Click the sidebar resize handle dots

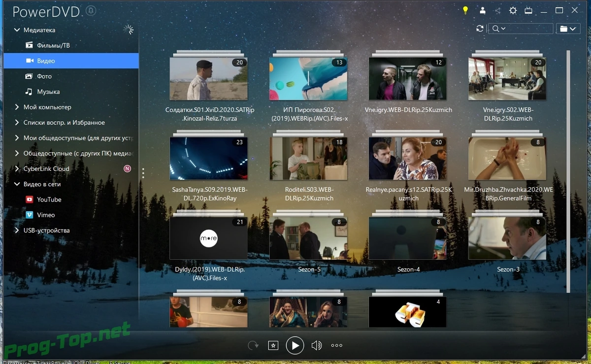(x=143, y=173)
